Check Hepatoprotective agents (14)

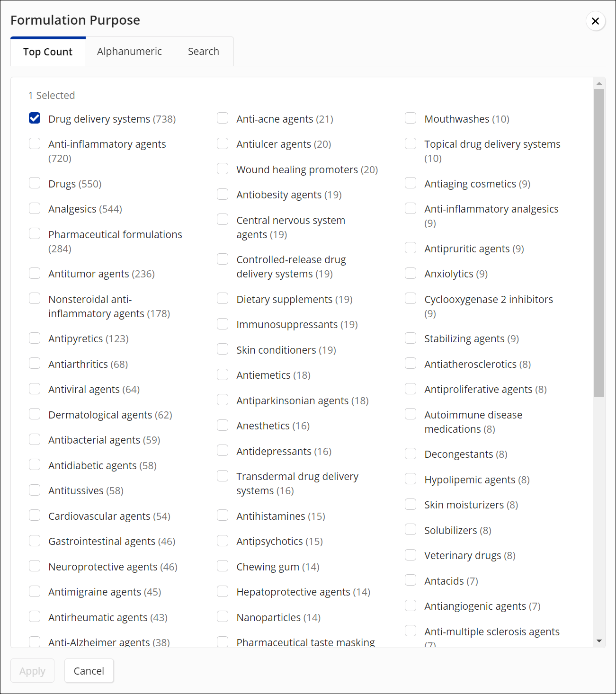pos(223,591)
